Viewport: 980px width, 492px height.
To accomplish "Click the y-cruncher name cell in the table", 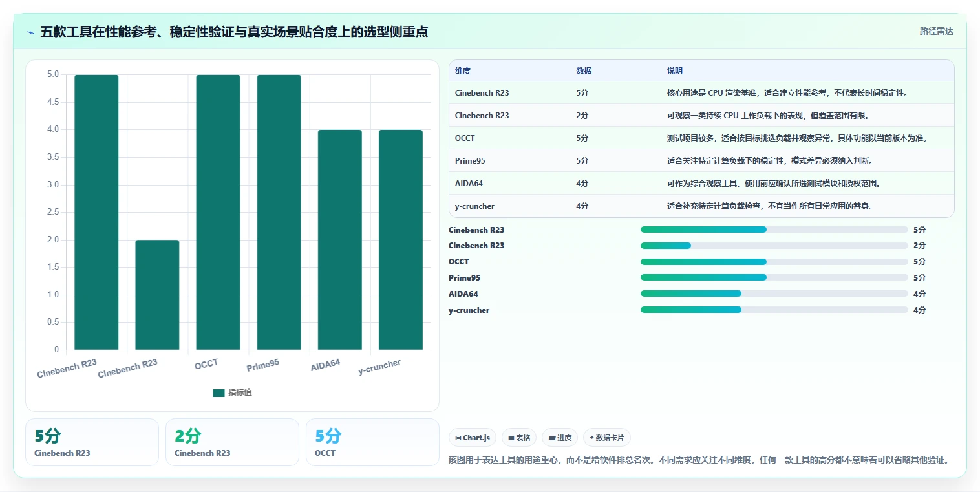I will point(474,206).
